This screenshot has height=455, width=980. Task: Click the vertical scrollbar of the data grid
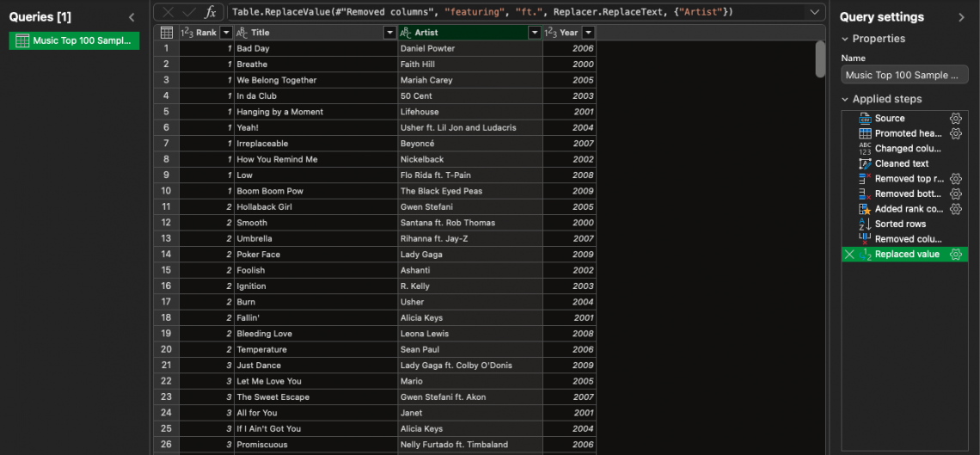point(820,58)
